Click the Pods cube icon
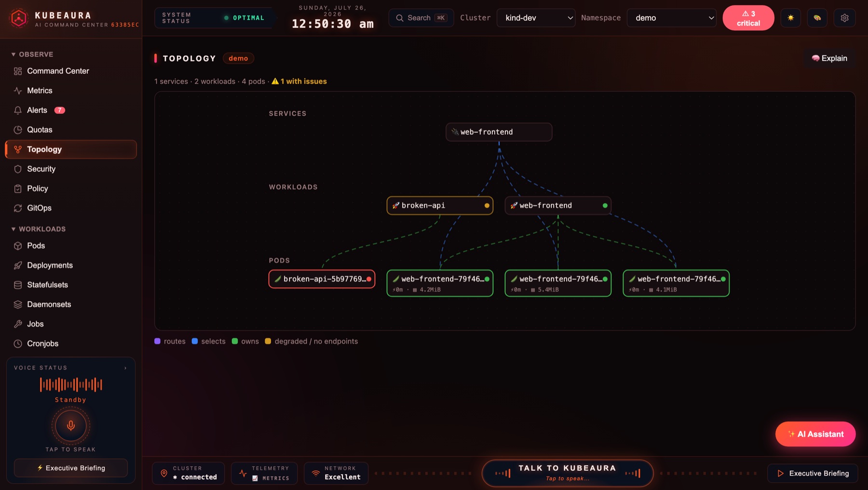Screen dimensions: 868x490 pos(18,245)
